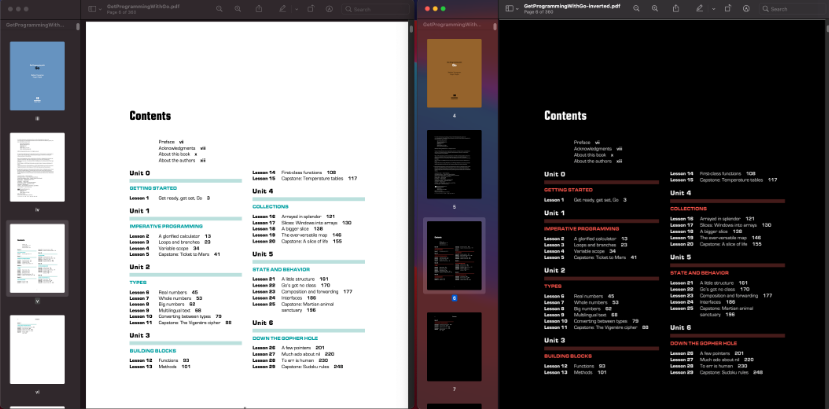Rotate the page in GetProgrammingWithGo.pdf window
Screen dimensions: 829x409
[x=310, y=9]
